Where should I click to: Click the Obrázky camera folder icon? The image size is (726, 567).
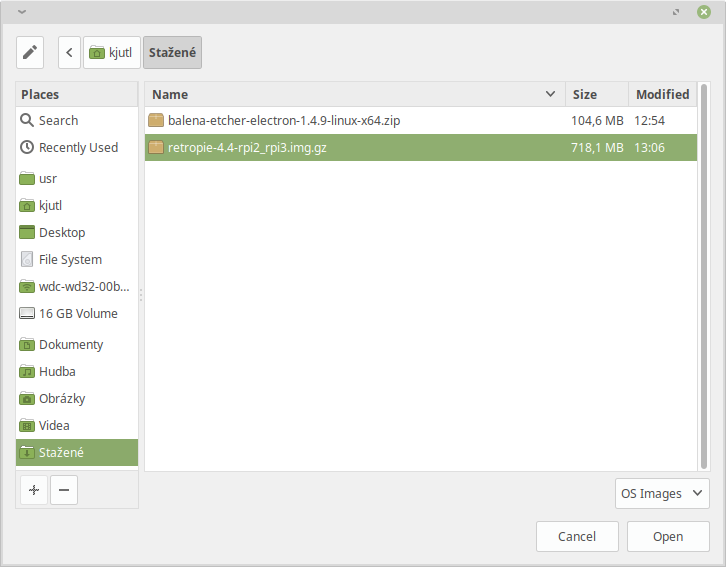(27, 399)
